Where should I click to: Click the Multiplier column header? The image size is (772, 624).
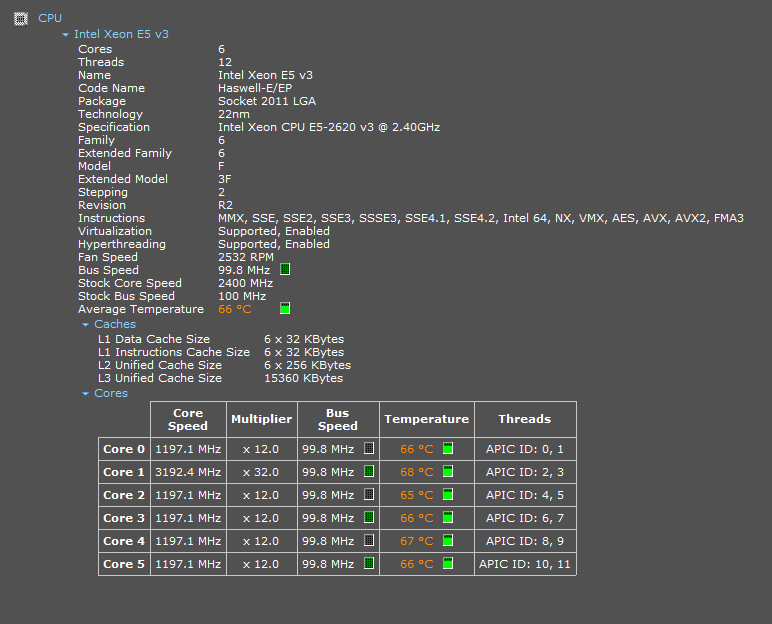coord(261,419)
